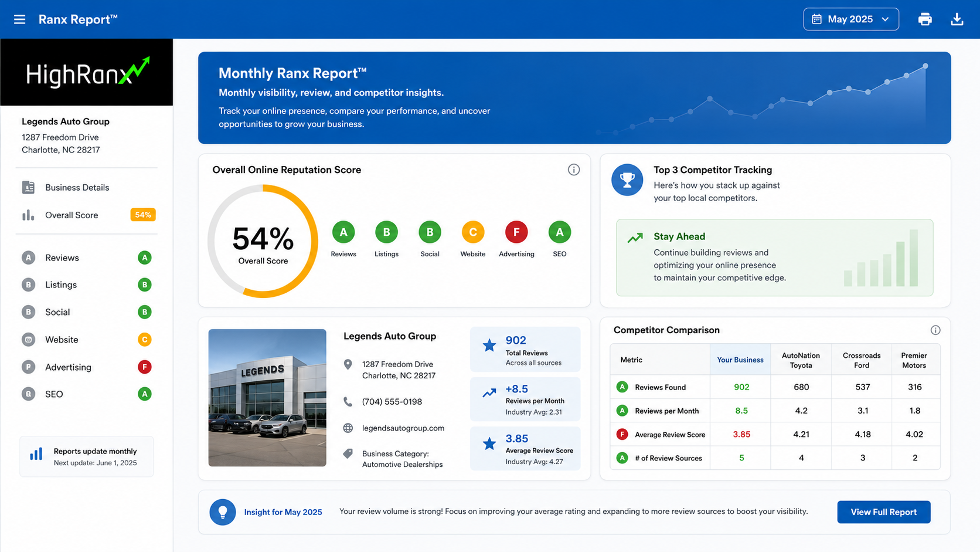Viewport: 980px width, 552px height.
Task: Click the Insight lightbulb icon
Action: pyautogui.click(x=223, y=512)
